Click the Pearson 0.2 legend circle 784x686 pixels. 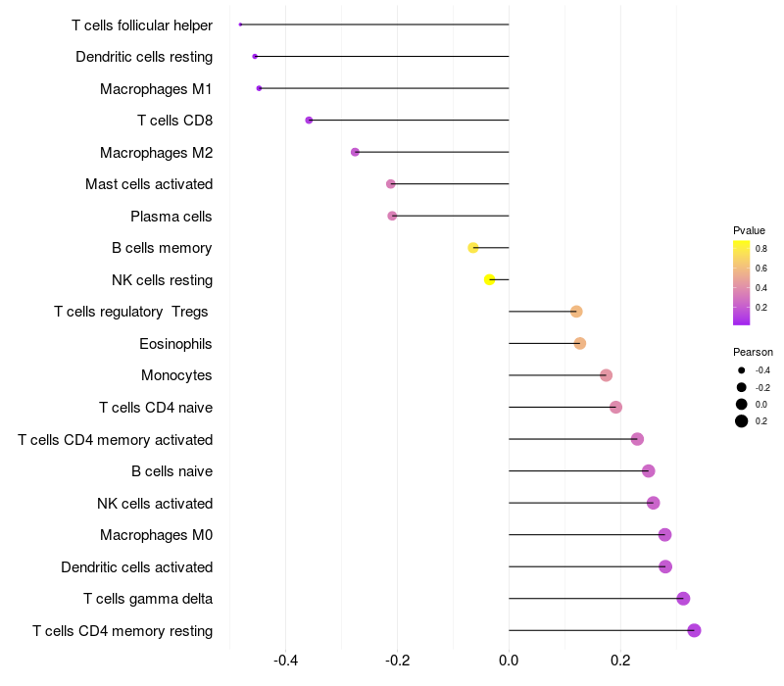click(x=742, y=421)
